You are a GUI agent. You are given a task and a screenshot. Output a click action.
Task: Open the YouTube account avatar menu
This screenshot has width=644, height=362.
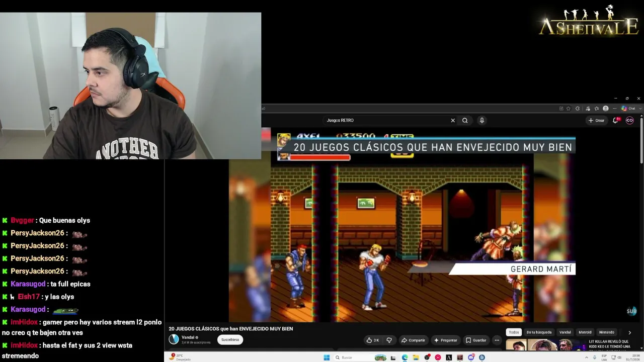629,120
